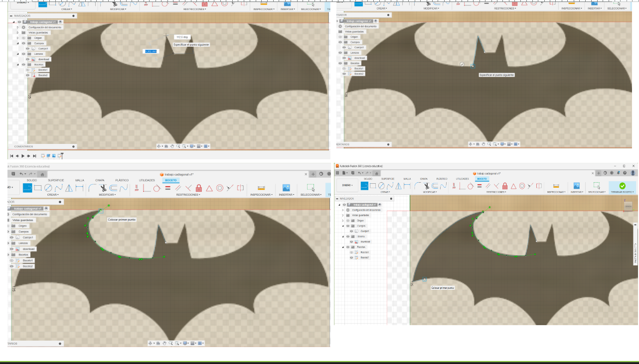Close the trabajo cadiagonal v1 document tab
The height and width of the screenshot is (364, 639).
click(x=593, y=173)
